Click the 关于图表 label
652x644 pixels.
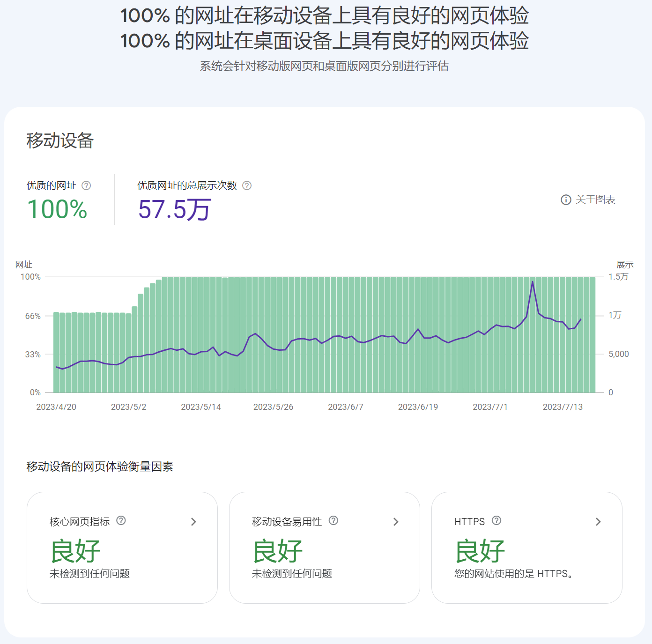(x=596, y=200)
